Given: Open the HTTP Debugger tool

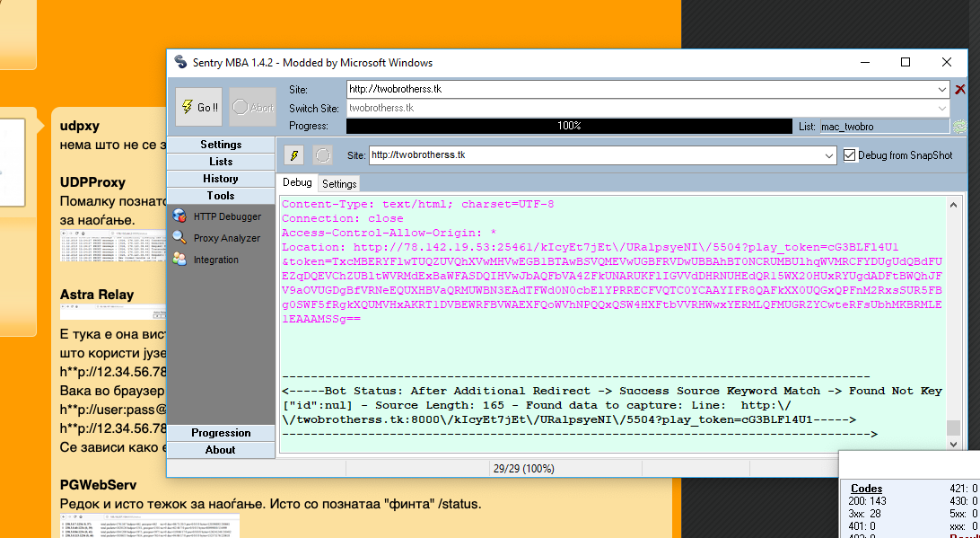Looking at the screenshot, I should (226, 216).
